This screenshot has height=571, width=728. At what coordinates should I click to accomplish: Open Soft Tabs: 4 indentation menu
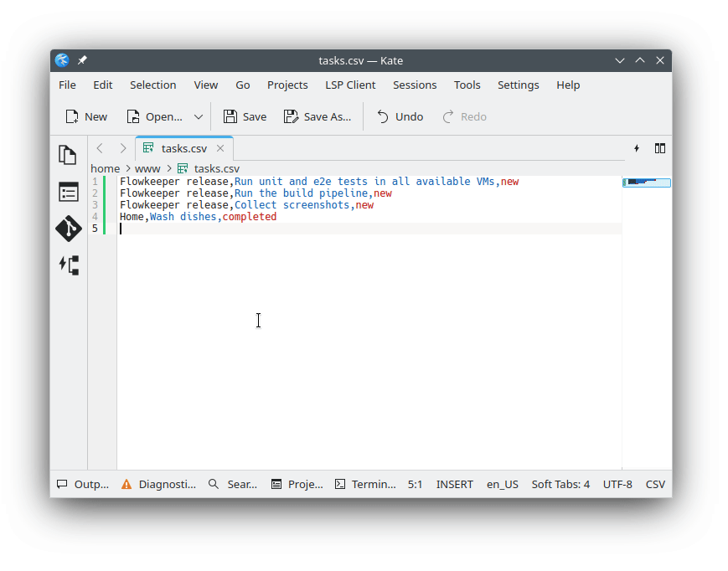560,484
